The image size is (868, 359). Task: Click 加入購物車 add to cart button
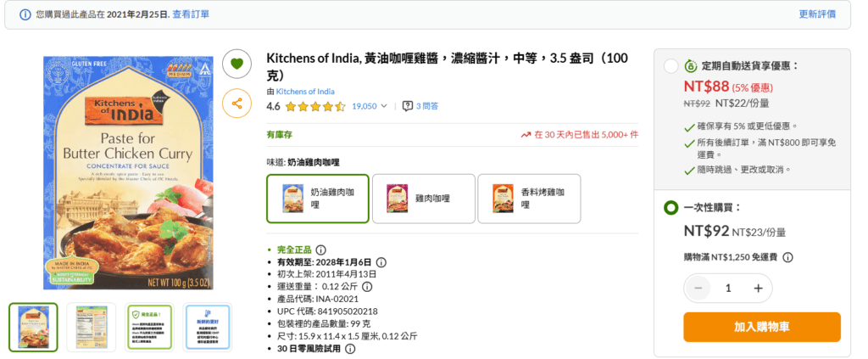point(761,327)
